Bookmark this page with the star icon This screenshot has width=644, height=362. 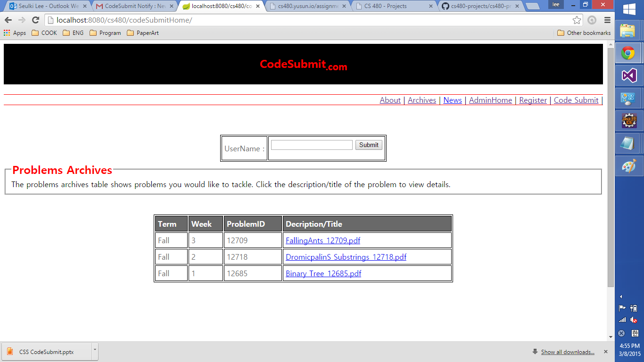coord(577,20)
